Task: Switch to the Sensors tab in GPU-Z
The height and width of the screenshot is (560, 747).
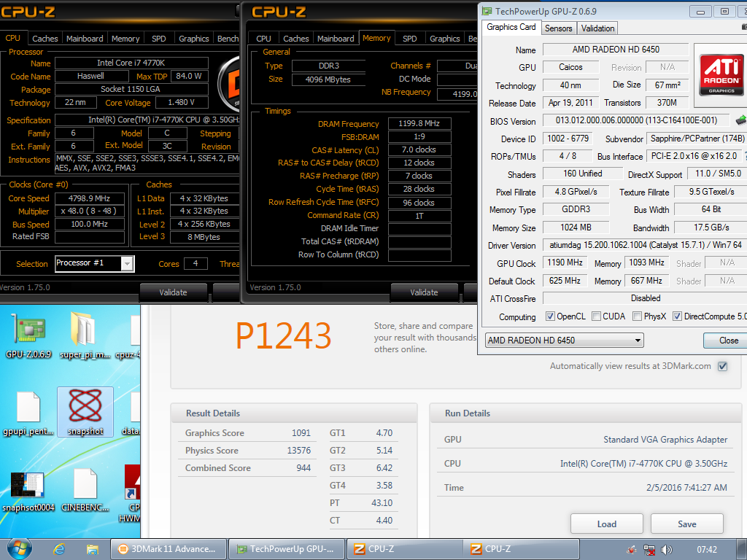Action: tap(559, 28)
